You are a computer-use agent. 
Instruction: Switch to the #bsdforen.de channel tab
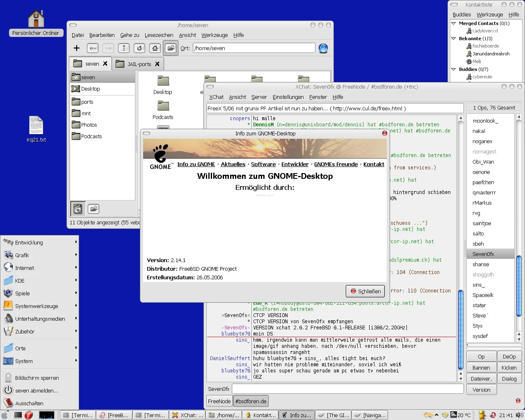251,401
